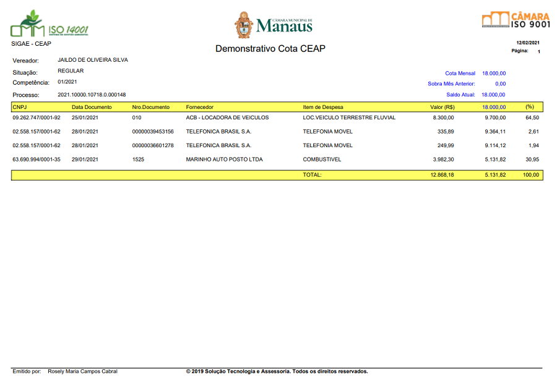Click the Saldo Atual value 18.000,00
Screen dimensions: 557x392
click(x=493, y=95)
